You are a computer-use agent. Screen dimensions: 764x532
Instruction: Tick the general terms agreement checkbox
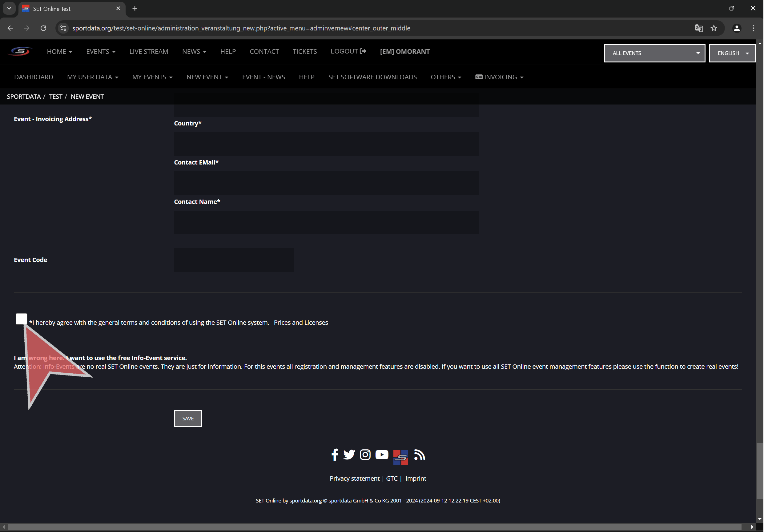click(x=21, y=319)
